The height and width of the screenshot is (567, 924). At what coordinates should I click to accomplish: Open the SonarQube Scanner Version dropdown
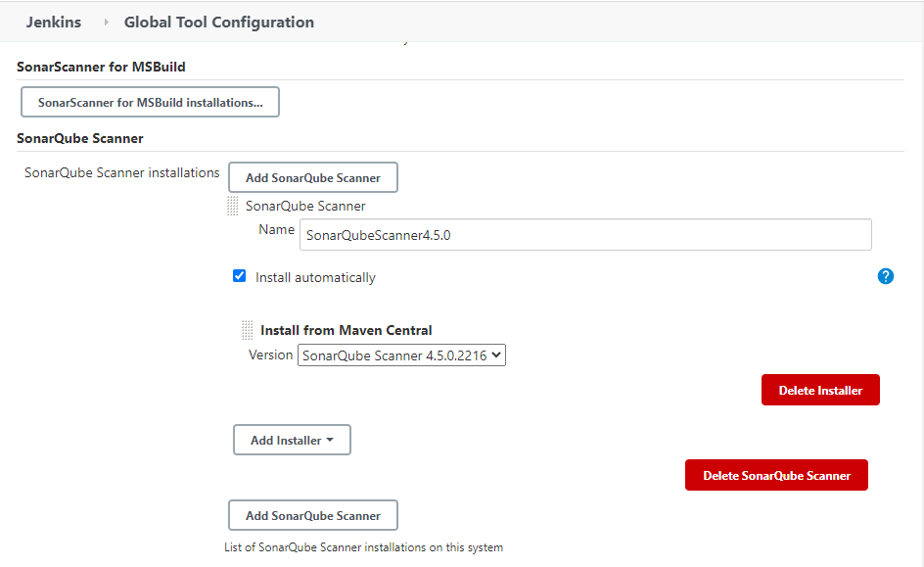tap(401, 354)
